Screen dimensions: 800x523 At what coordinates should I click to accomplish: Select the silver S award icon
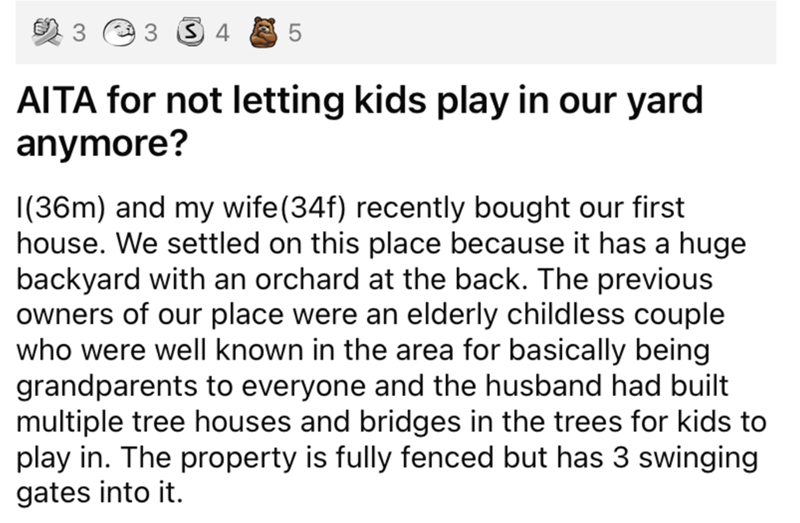click(197, 34)
